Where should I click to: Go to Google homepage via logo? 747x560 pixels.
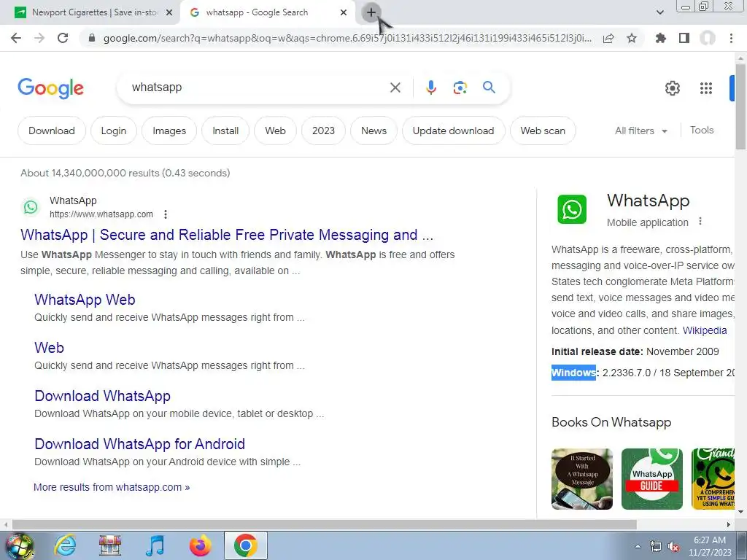(51, 88)
